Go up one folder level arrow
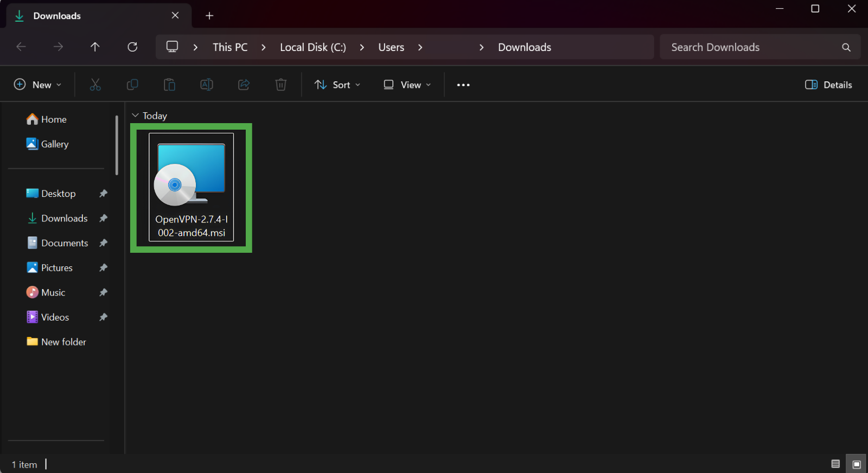This screenshot has height=473, width=868. [95, 47]
